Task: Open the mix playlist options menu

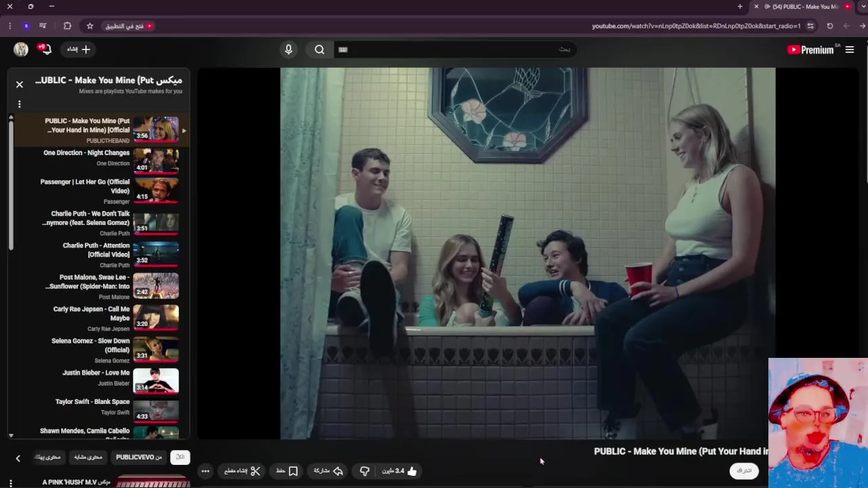Action: pyautogui.click(x=20, y=104)
